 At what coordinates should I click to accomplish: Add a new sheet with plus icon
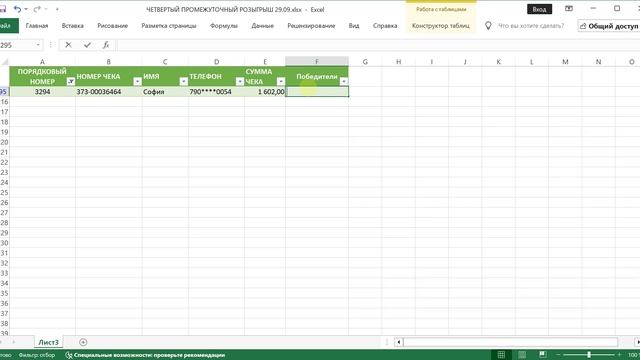click(83, 342)
